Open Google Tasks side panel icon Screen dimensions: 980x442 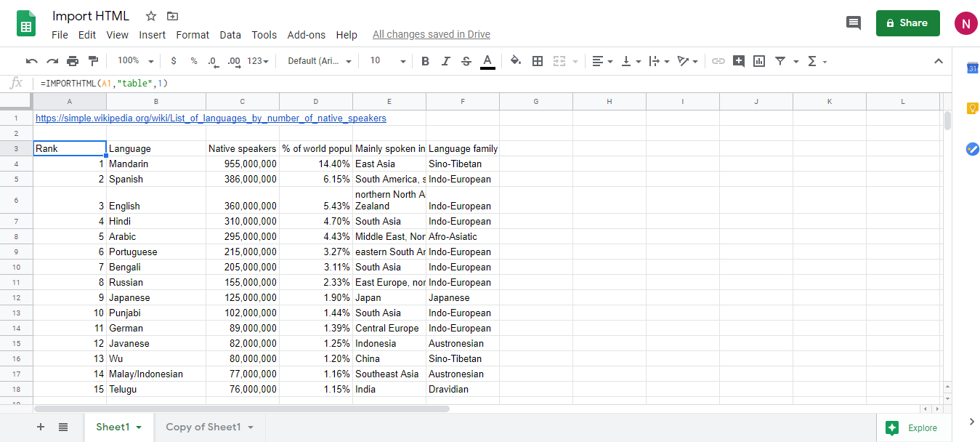(x=973, y=148)
